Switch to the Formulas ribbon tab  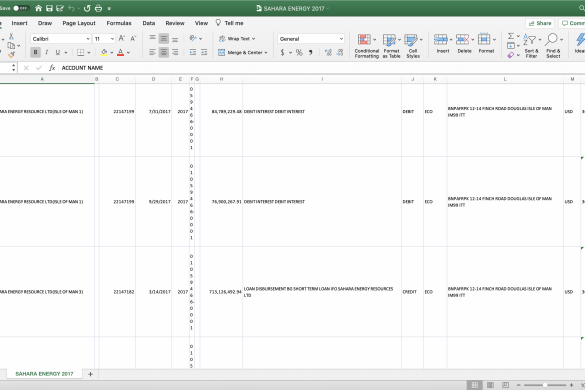(119, 23)
